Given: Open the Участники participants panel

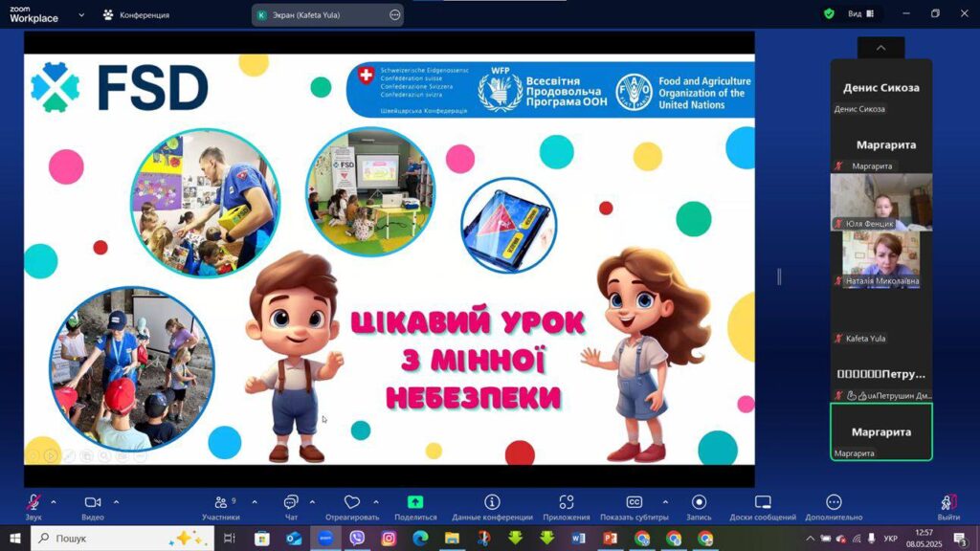Looking at the screenshot, I should click(x=221, y=507).
